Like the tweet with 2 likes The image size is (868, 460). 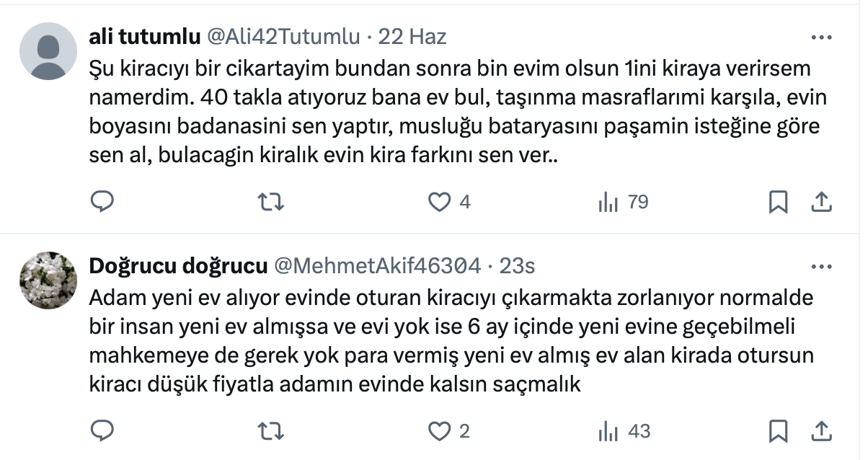pyautogui.click(x=439, y=431)
